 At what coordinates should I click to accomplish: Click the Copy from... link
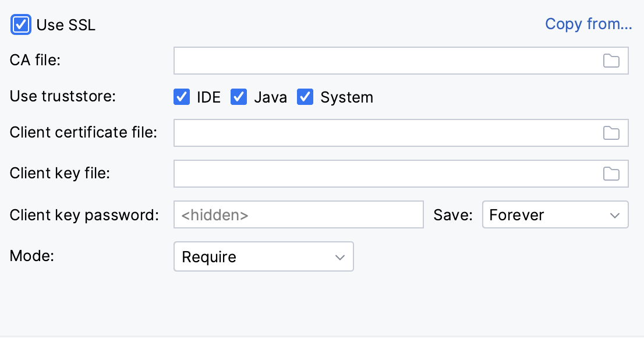point(588,24)
